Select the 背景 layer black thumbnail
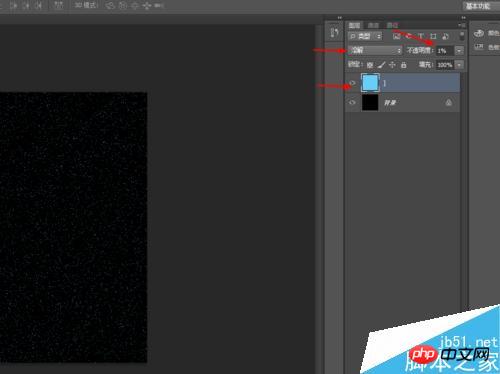Screen dimensions: 500x374 (370, 102)
